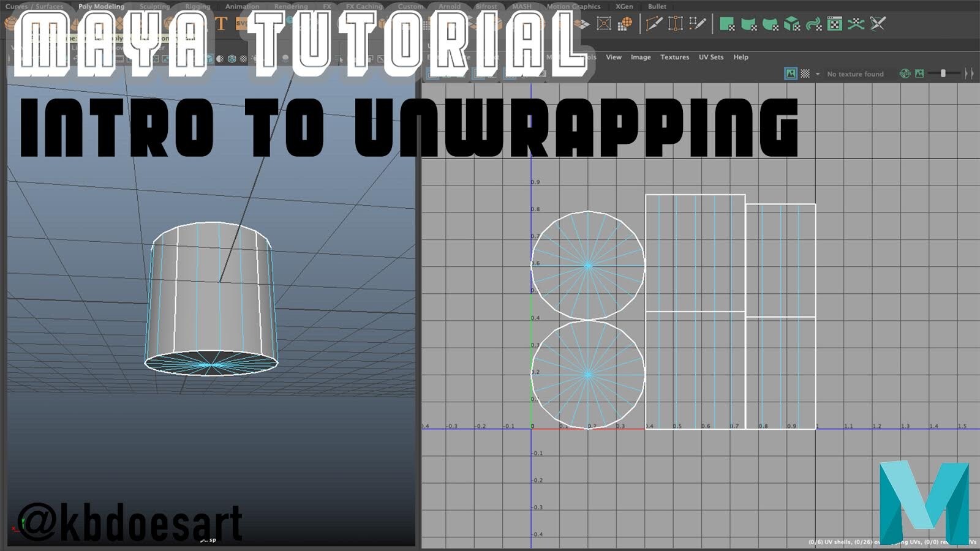Open the Textures menu in UV Editor
The width and height of the screenshot is (980, 551).
675,57
